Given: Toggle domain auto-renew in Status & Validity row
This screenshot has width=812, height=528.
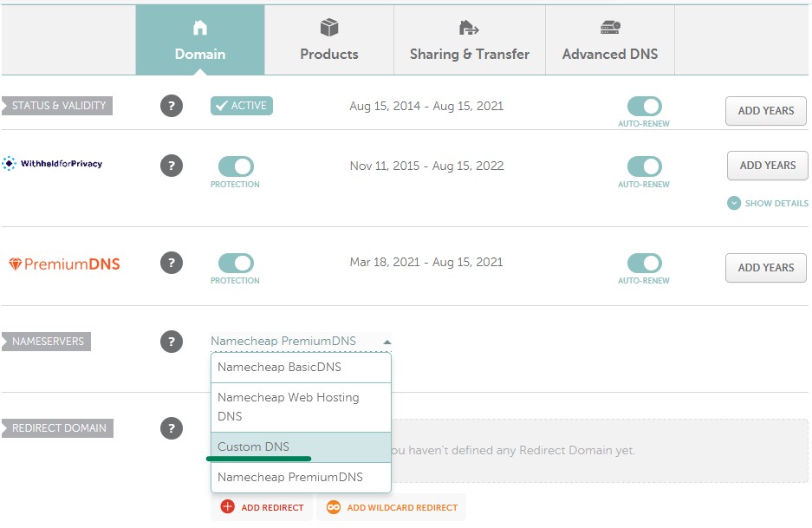Looking at the screenshot, I should (644, 107).
